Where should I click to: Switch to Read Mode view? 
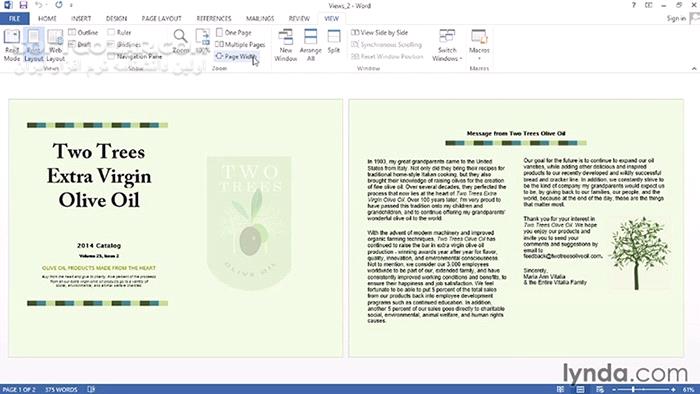point(12,45)
